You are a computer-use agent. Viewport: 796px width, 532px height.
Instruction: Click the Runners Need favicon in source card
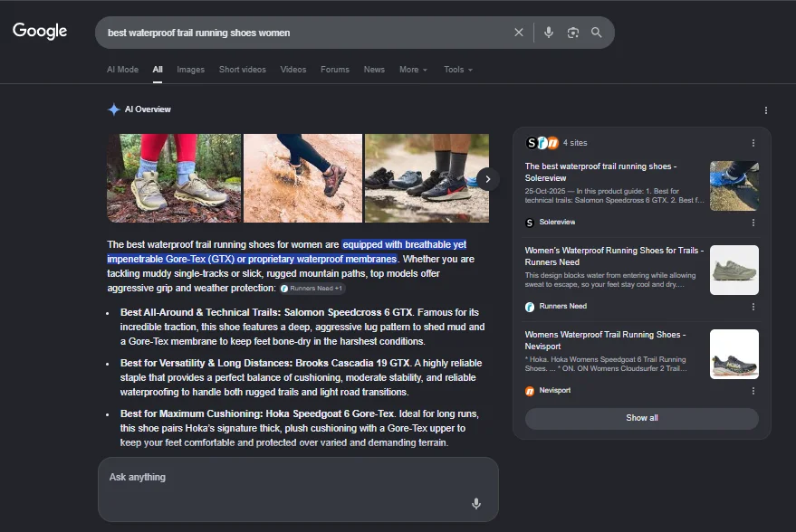pos(530,307)
